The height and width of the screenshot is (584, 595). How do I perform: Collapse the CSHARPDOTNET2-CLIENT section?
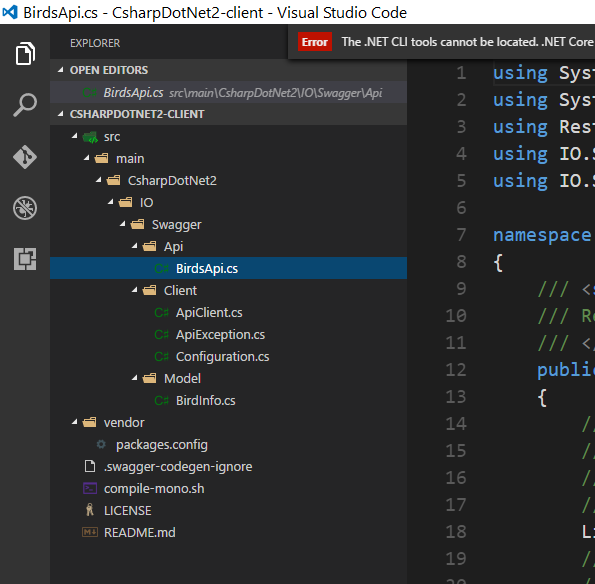(61, 114)
